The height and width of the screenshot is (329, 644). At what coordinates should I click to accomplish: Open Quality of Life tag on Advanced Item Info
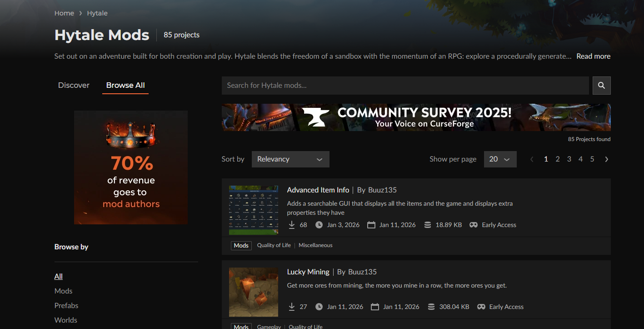tap(274, 245)
